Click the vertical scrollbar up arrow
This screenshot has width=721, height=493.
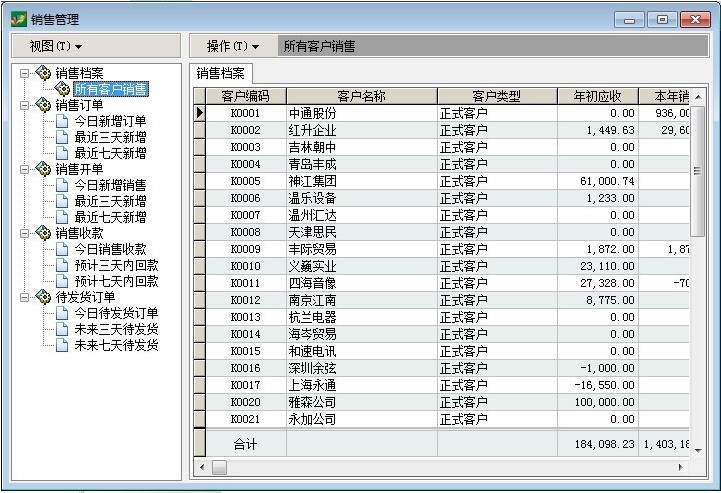click(x=698, y=97)
